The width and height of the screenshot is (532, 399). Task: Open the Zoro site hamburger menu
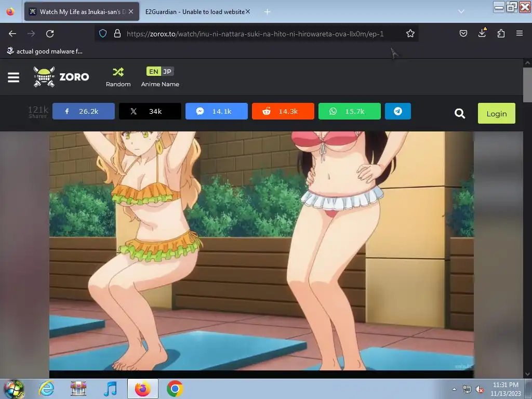(x=14, y=77)
